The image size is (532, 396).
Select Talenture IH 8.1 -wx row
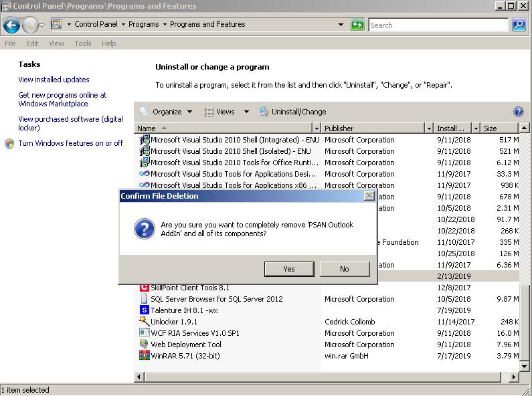point(328,310)
